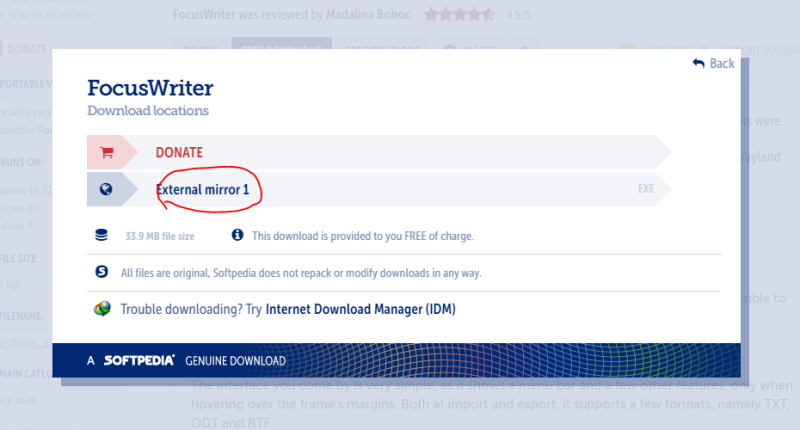Image resolution: width=800 pixels, height=430 pixels.
Task: Click the 33.9 MB file size text
Action: click(160, 236)
